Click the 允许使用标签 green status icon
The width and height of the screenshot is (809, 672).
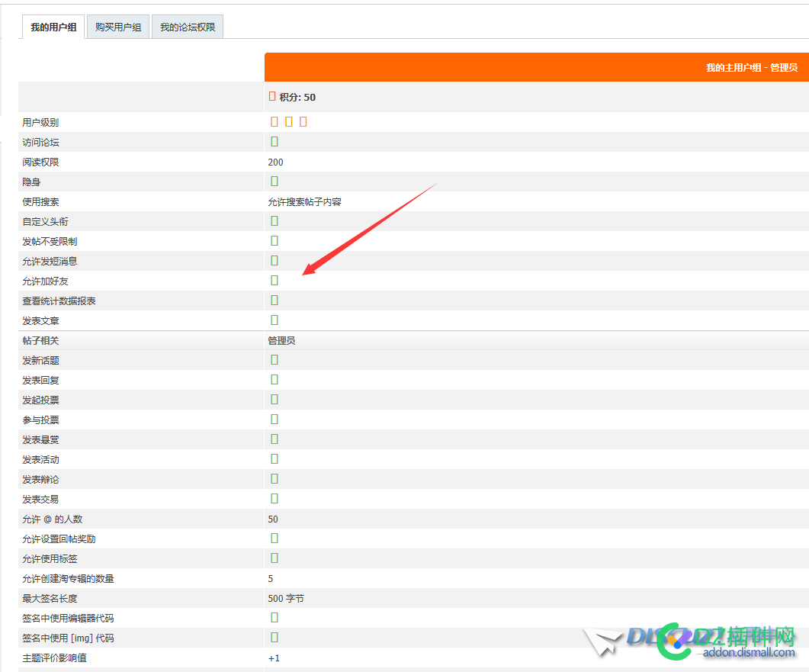pyautogui.click(x=274, y=558)
